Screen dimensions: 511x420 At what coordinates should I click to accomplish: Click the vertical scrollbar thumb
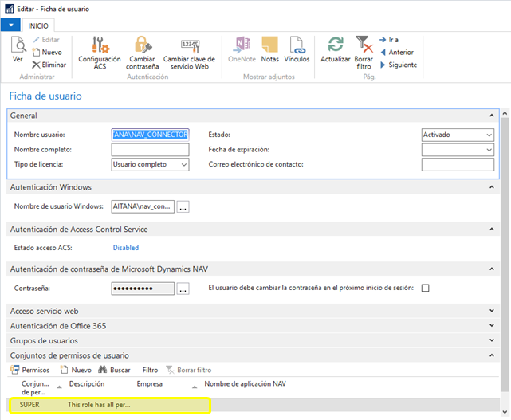tap(505, 255)
